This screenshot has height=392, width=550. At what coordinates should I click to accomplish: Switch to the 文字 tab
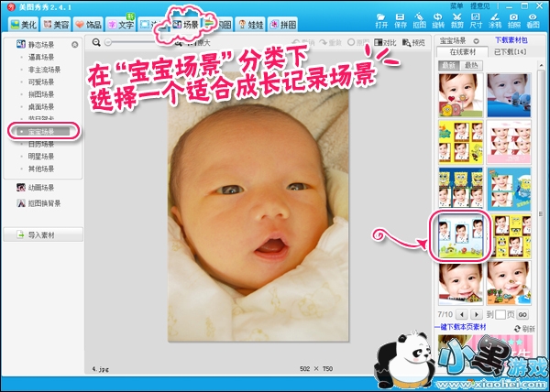pyautogui.click(x=121, y=25)
